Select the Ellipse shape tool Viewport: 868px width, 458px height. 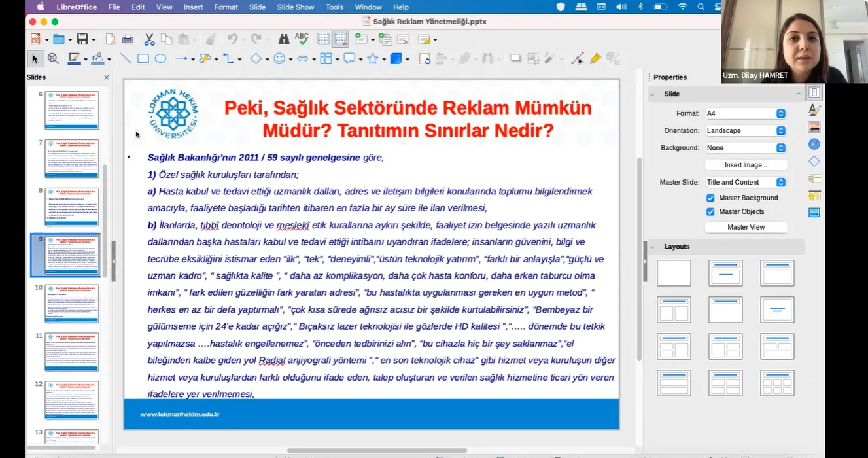click(x=160, y=59)
